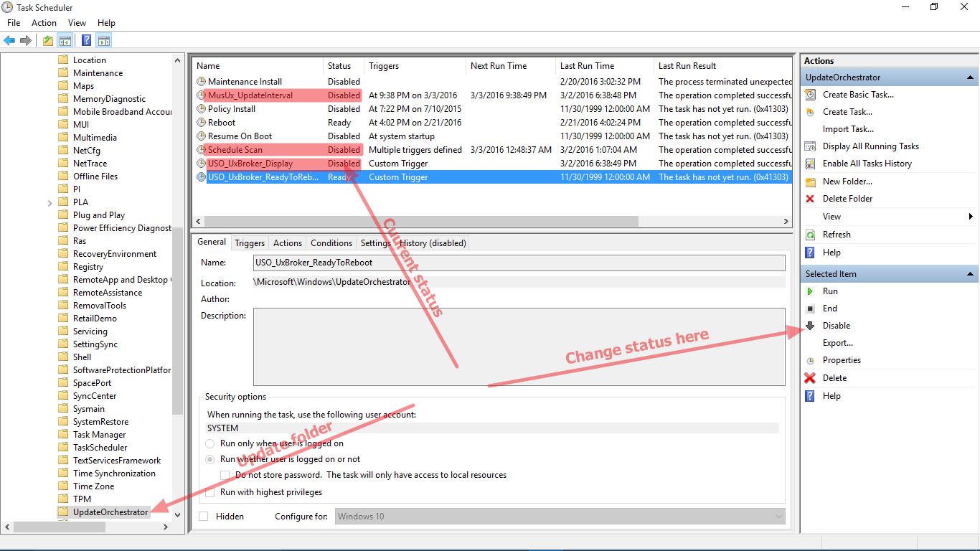980x551 pixels.
Task: Select the USO_UxBroker_Display task row
Action: click(492, 164)
